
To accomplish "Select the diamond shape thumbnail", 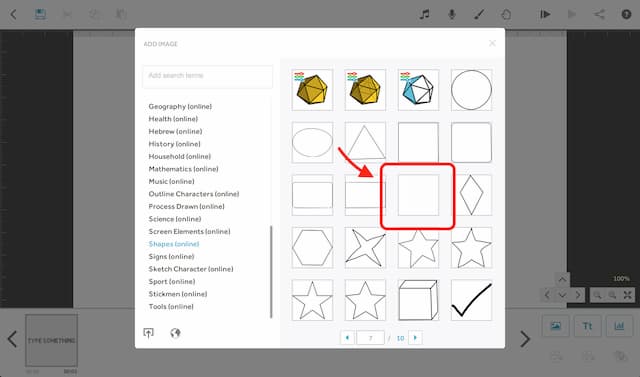I will (x=471, y=195).
